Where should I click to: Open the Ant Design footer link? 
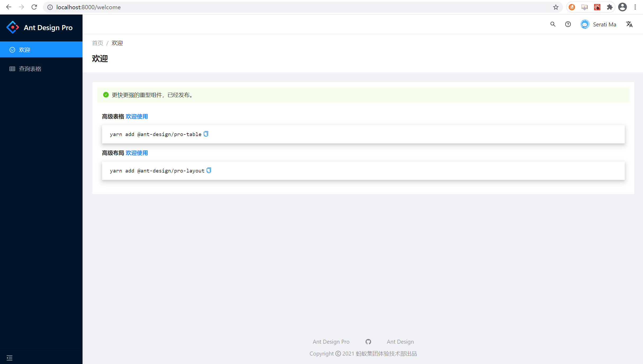400,342
